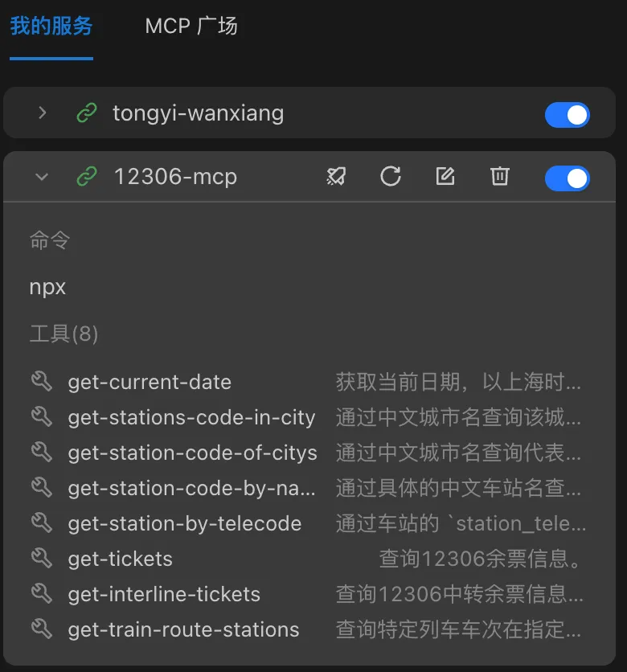Select the get-station-by-telecode tool name
This screenshot has width=627, height=672.
click(185, 524)
